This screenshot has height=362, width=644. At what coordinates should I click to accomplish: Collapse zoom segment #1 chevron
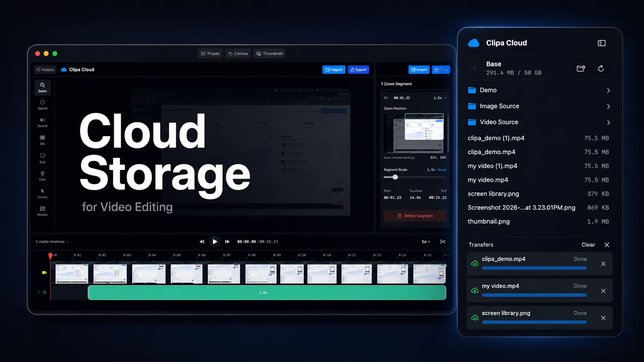(445, 98)
